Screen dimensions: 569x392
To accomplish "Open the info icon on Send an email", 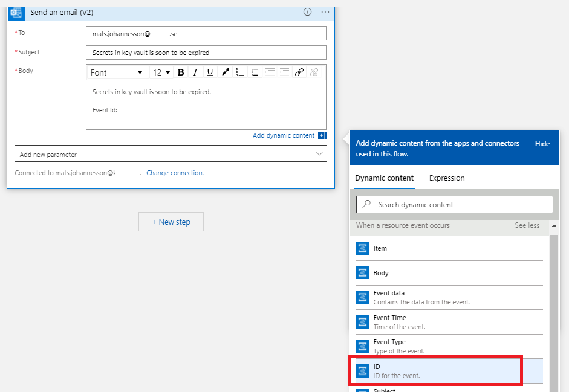I will tap(307, 12).
